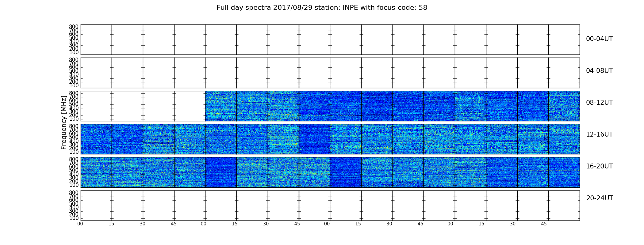Click the 'Frequency [MHz]' axis label
This screenshot has width=644, height=245.
pos(64,123)
